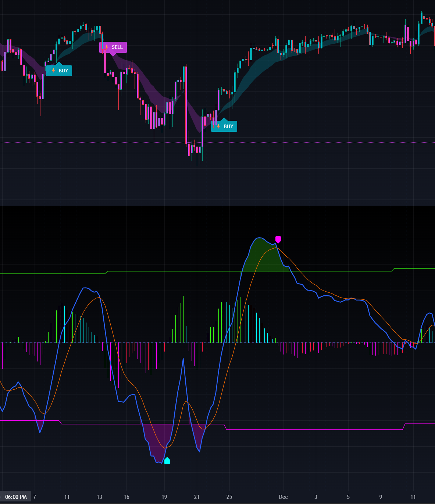Expand the 06:00 PM time selector
Screen dimensions: 435x504
tap(16, 496)
